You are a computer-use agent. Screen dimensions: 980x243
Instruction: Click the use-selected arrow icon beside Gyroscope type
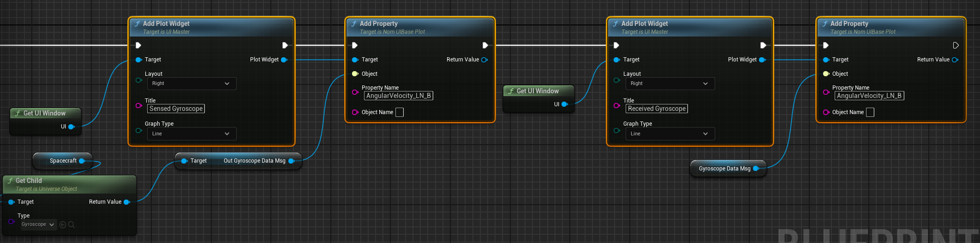[63, 225]
